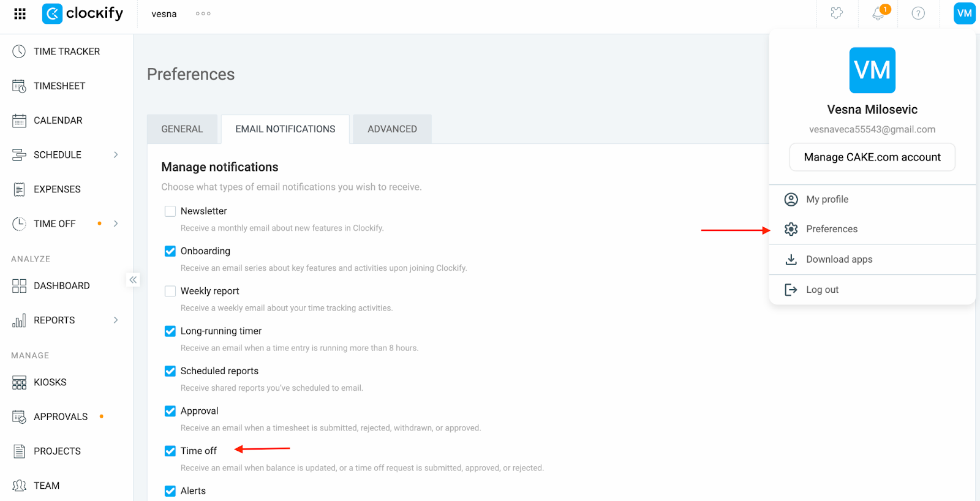This screenshot has width=980, height=501.
Task: Click the Log out exit icon
Action: (791, 290)
